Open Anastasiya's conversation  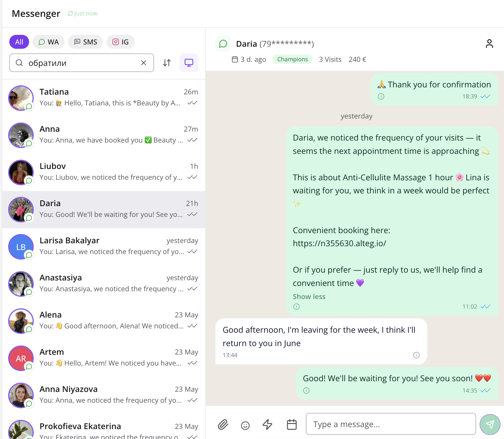click(x=104, y=284)
